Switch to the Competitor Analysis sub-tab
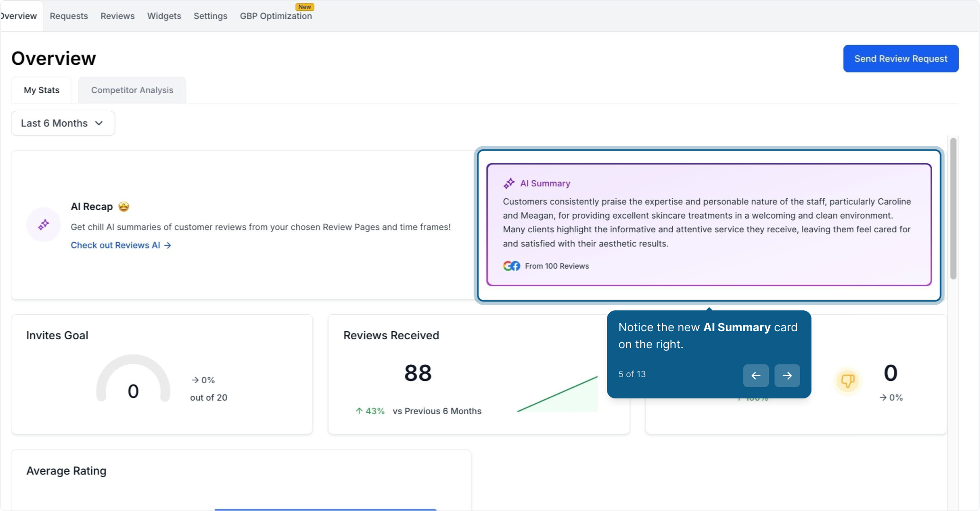This screenshot has height=511, width=980. [x=132, y=90]
